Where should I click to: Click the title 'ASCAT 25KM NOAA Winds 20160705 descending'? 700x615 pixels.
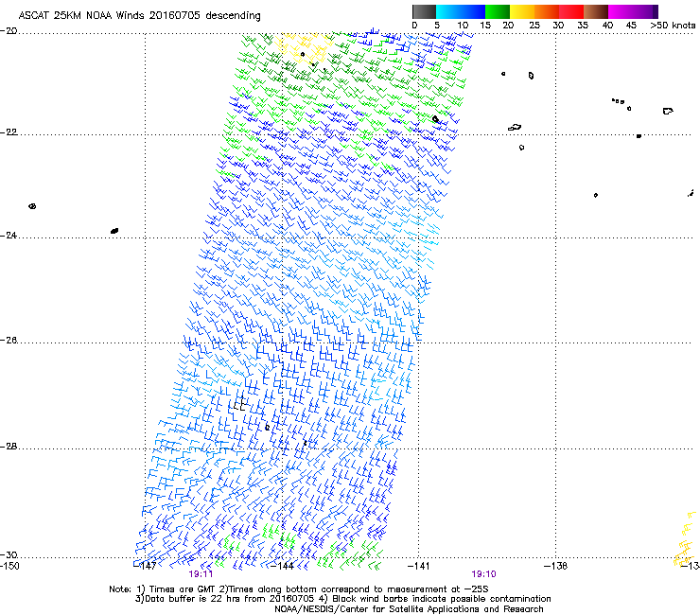pos(140,15)
